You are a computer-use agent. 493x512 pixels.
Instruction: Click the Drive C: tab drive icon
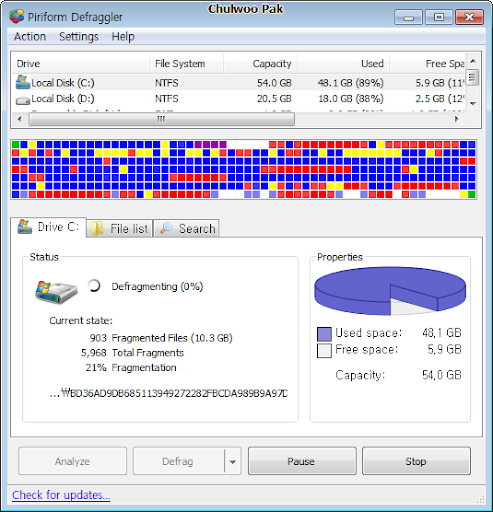click(25, 227)
